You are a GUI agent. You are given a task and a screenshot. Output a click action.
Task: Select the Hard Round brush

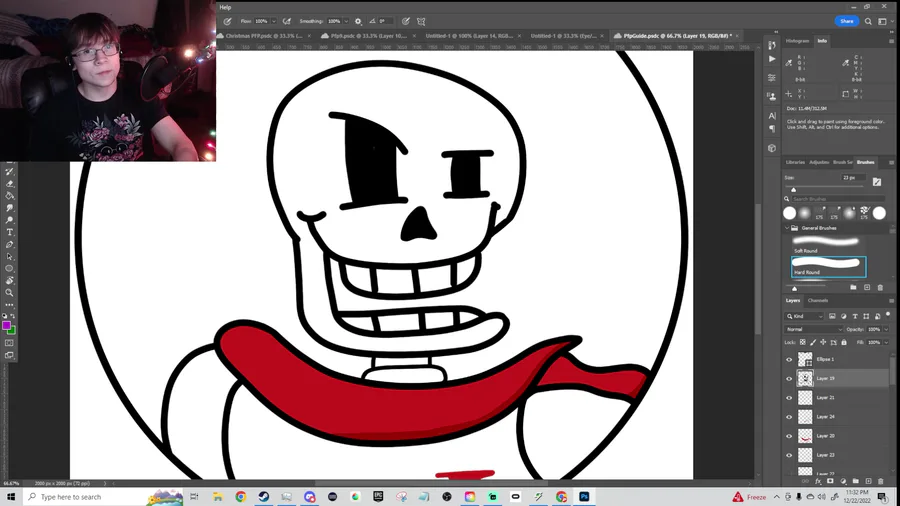pyautogui.click(x=828, y=267)
